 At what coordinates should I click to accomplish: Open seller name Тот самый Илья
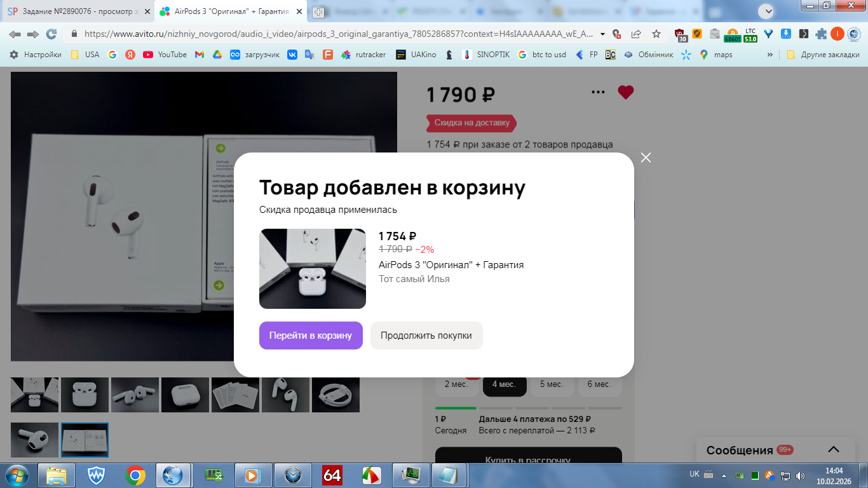[414, 279]
